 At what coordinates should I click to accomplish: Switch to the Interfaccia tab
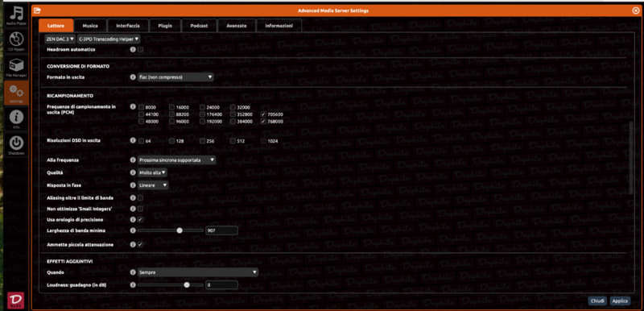pyautogui.click(x=128, y=26)
